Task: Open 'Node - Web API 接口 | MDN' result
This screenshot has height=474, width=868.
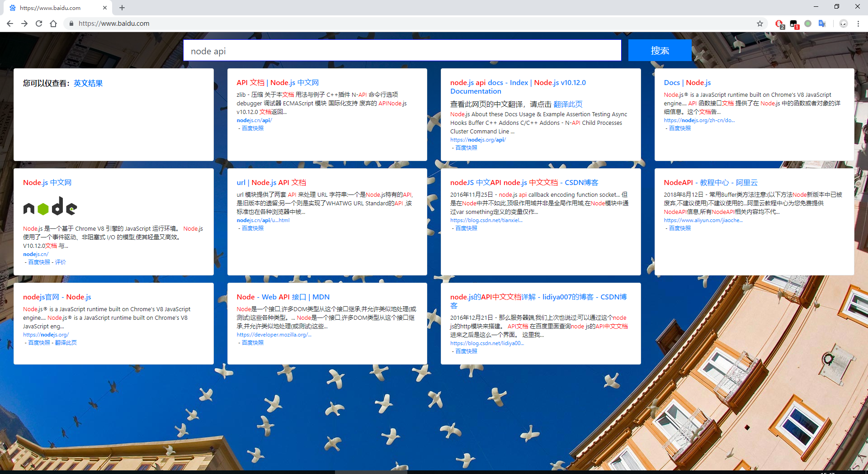Action: 283,297
